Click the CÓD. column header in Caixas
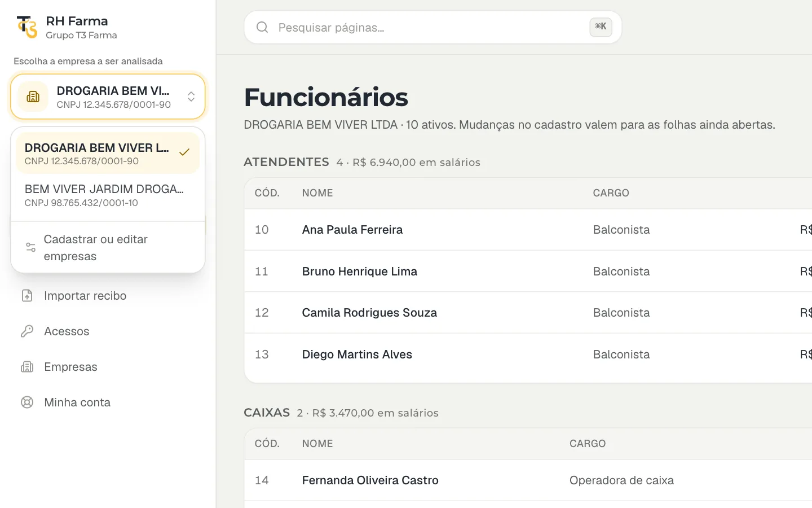Viewport: 812px width, 508px height. click(267, 444)
